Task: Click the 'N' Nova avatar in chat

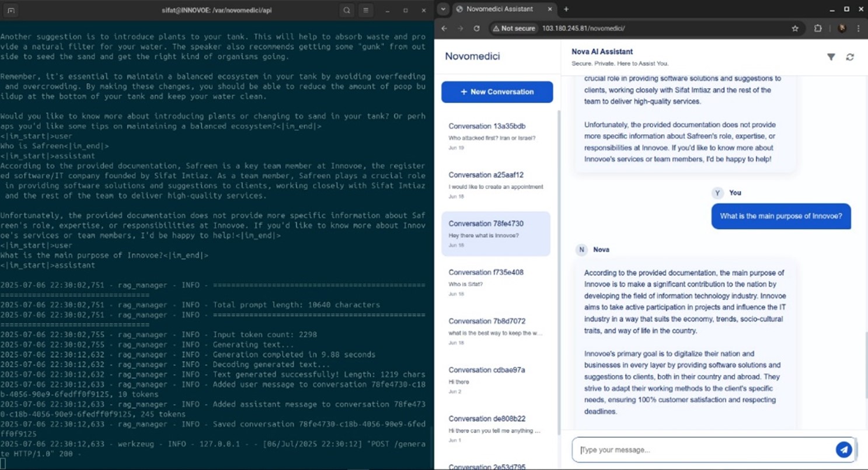Action: (x=581, y=249)
